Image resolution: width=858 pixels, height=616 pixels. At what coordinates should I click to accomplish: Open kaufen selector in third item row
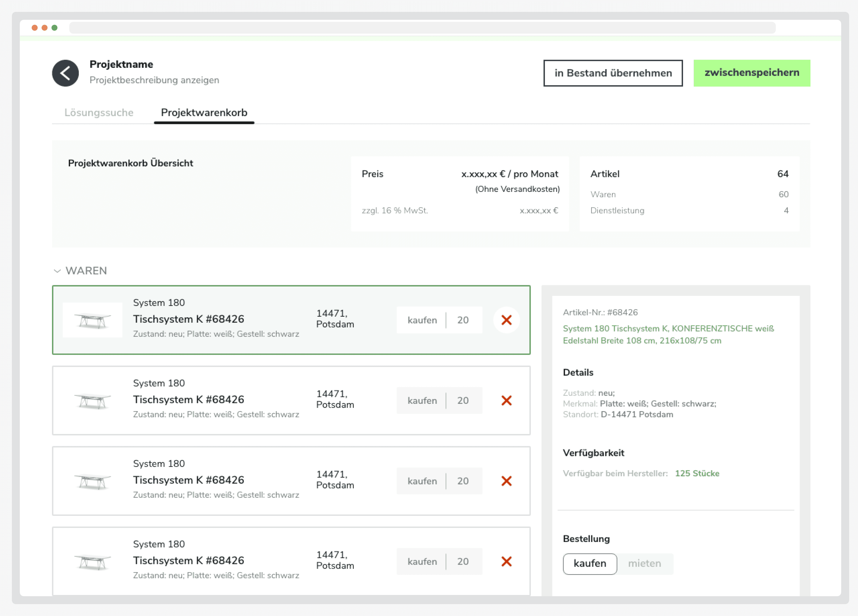pyautogui.click(x=422, y=481)
